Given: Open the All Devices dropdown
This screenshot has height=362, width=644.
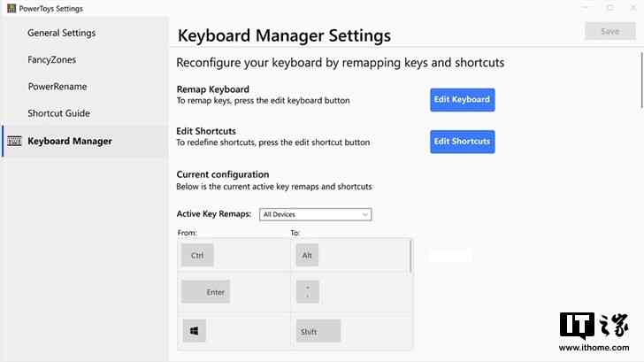Looking at the screenshot, I should [316, 214].
